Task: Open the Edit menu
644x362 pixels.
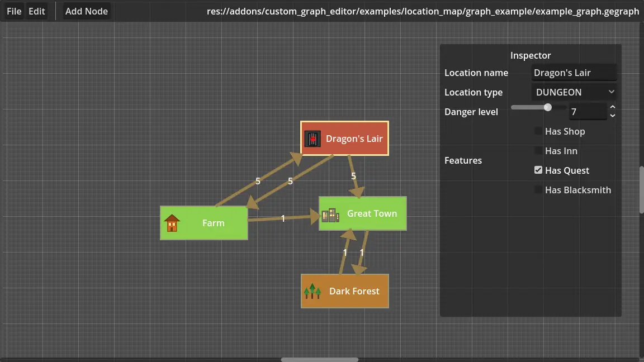Action: [36, 11]
